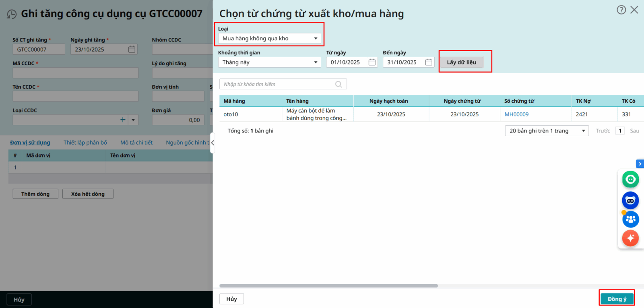Select page number 1
This screenshot has width=644, height=308.
[x=620, y=131]
